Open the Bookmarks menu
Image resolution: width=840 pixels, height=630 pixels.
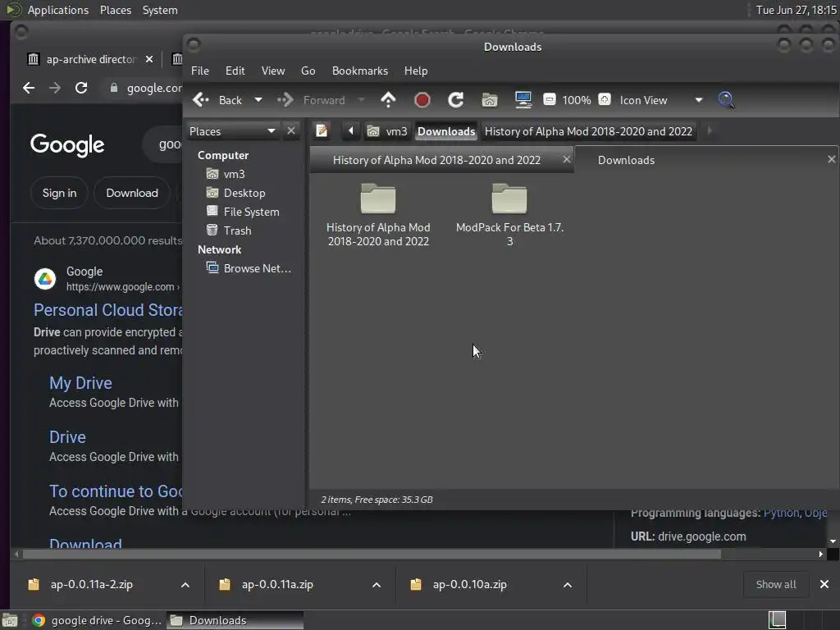tap(360, 71)
